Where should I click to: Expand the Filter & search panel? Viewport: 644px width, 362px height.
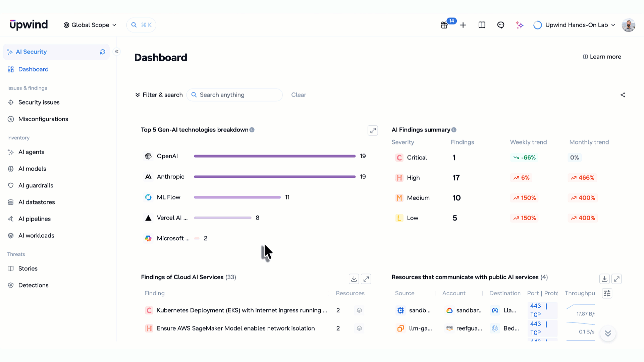click(159, 95)
